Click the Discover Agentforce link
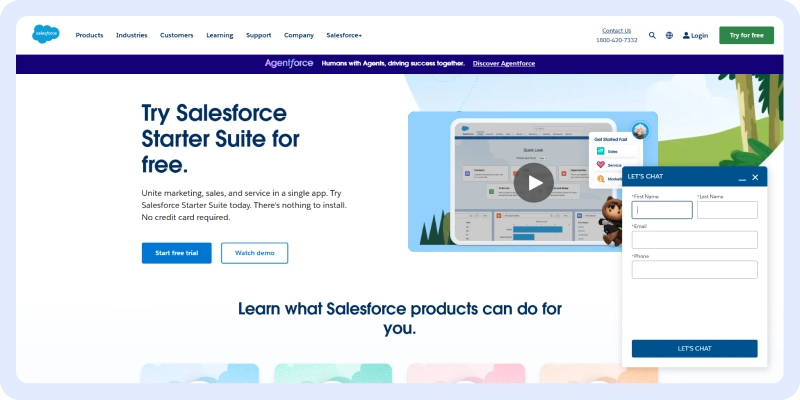The height and width of the screenshot is (400, 800). (x=504, y=64)
